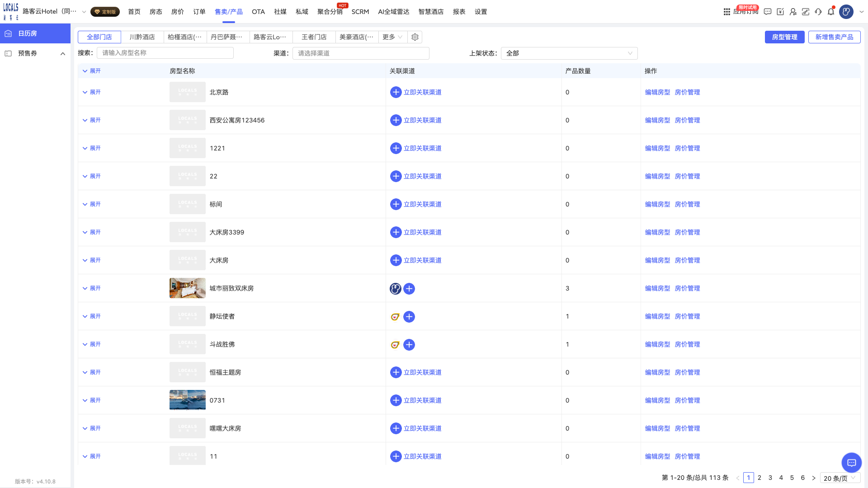Image resolution: width=868 pixels, height=488 pixels.
Task: Open the 更多 stores dropdown
Action: pos(392,37)
